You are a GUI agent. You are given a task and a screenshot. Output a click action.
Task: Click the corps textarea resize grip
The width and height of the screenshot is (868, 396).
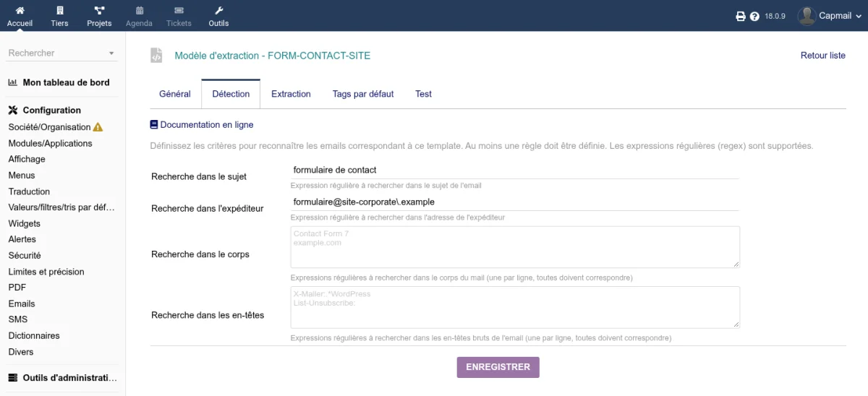(736, 264)
